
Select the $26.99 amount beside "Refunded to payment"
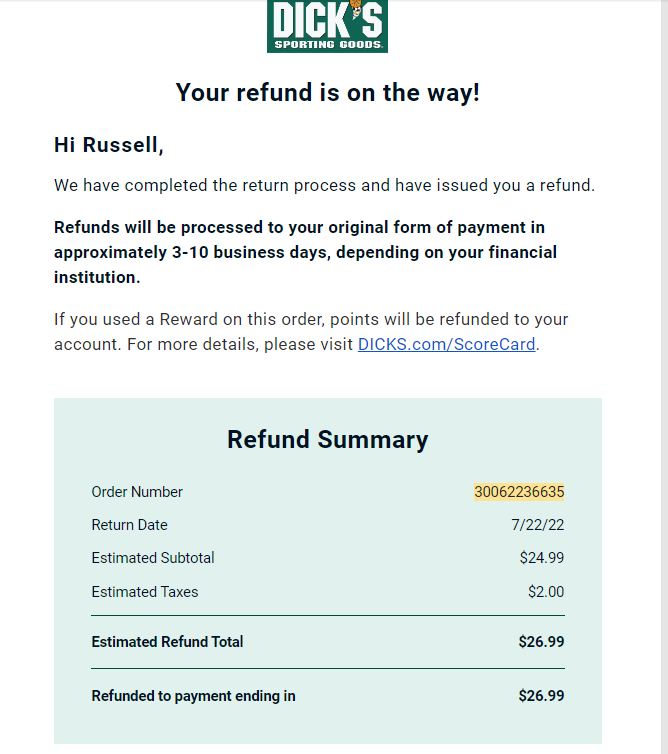[541, 696]
